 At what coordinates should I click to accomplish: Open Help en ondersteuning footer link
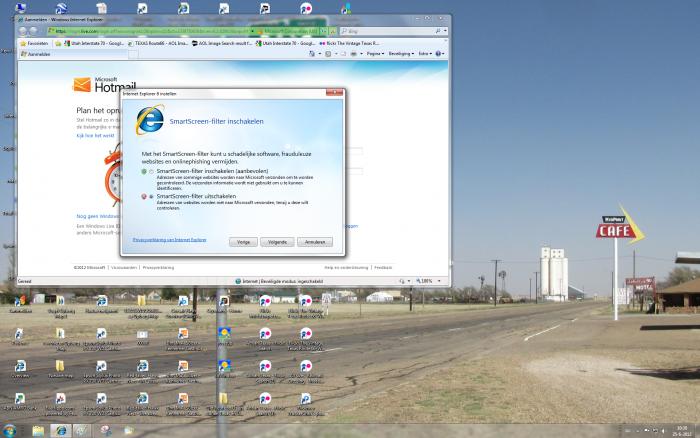click(x=346, y=267)
